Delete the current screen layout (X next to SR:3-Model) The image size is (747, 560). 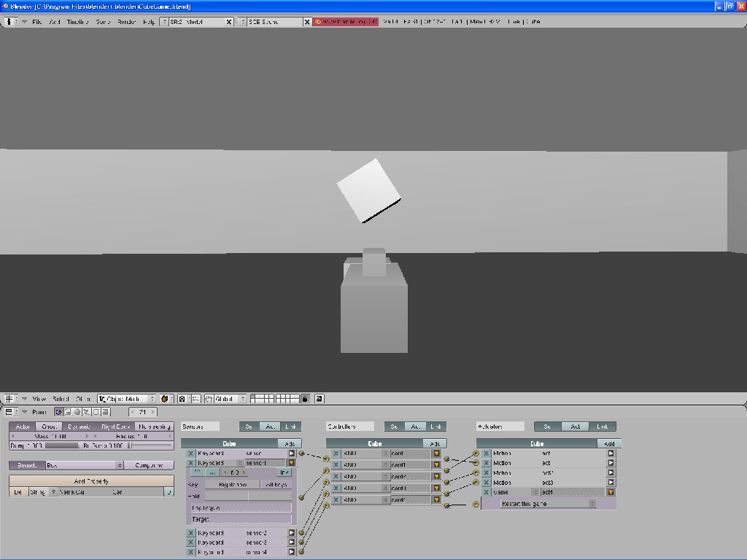[228, 22]
